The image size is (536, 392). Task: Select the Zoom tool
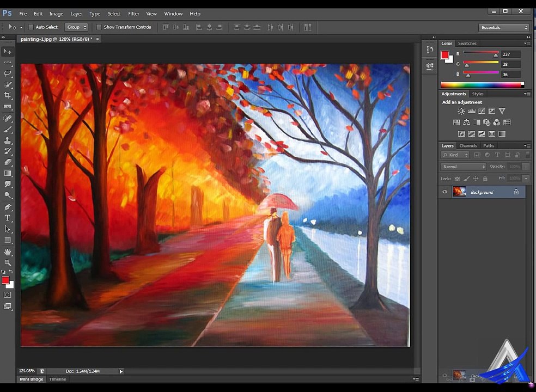[x=8, y=263]
